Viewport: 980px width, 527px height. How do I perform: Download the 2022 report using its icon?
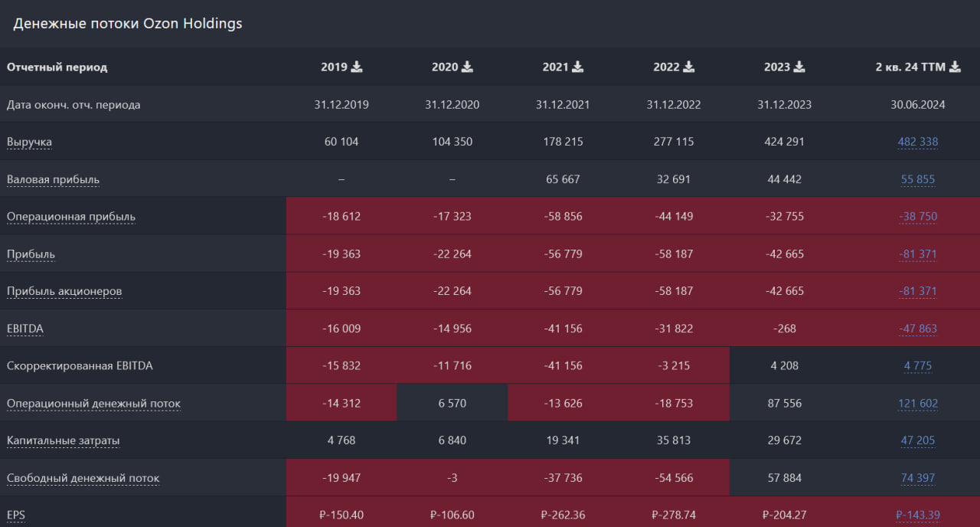[x=689, y=67]
